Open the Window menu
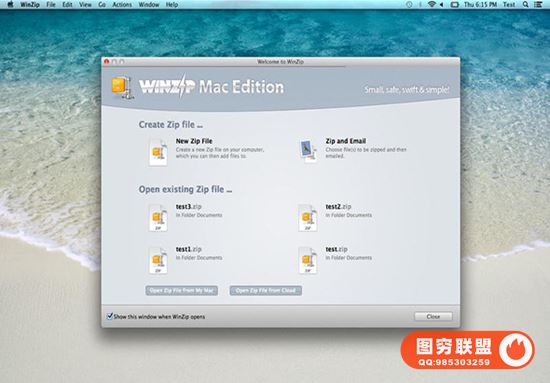Viewport: 550px width, 383px height. pyautogui.click(x=149, y=5)
